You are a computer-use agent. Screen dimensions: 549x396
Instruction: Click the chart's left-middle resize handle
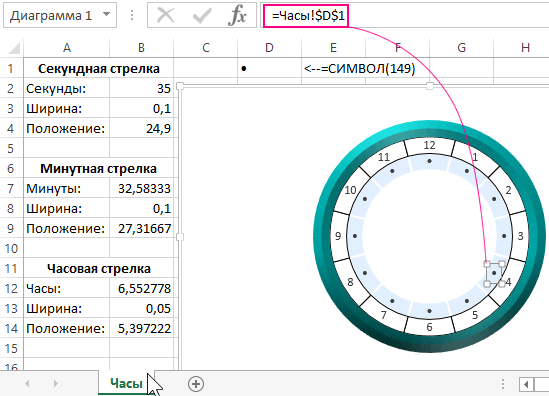pos(180,237)
